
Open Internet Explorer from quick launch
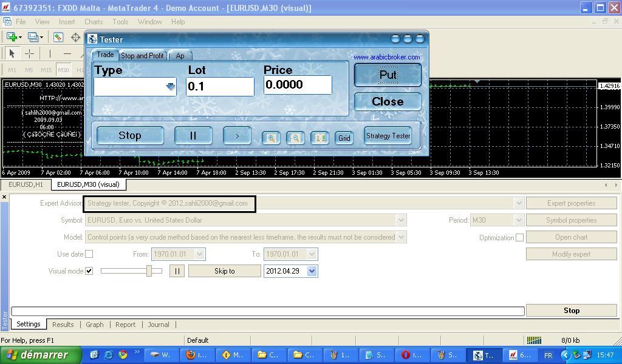coord(108,354)
